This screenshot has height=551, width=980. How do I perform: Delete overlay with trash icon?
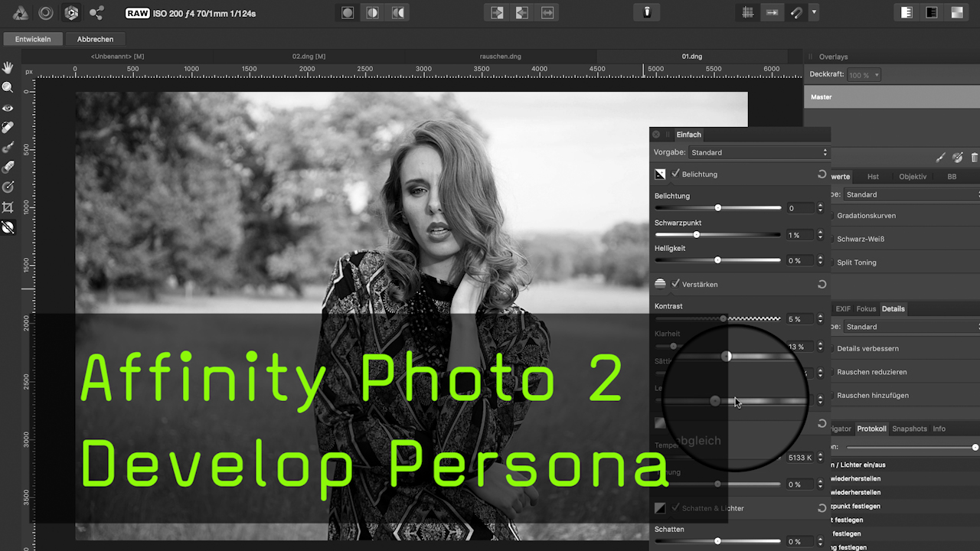click(975, 157)
